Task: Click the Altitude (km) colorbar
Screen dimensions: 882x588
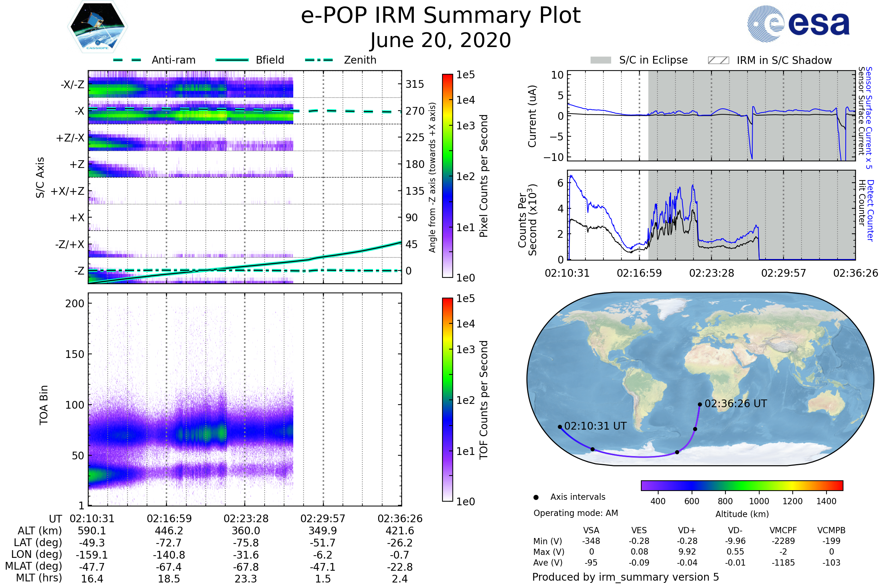Action: click(x=742, y=485)
